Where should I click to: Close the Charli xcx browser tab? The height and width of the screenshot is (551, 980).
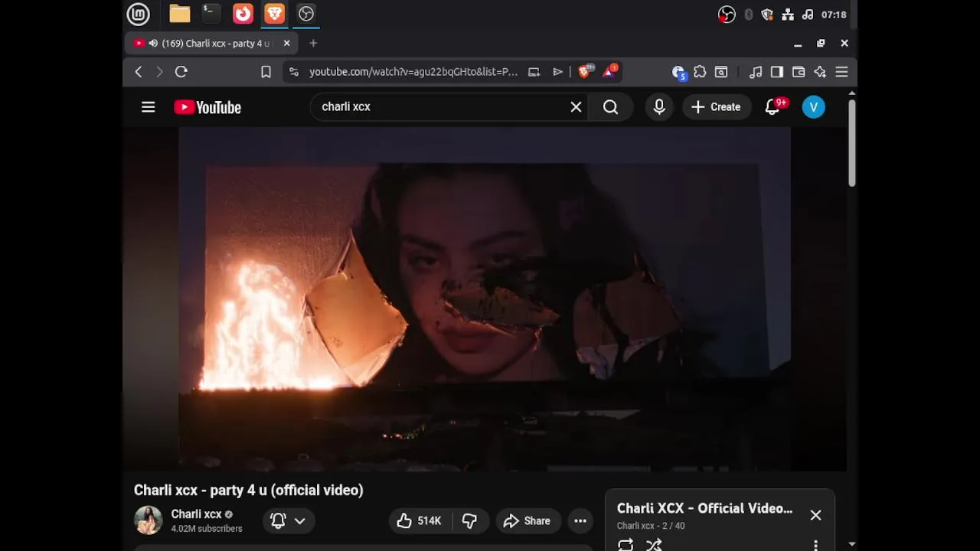click(x=287, y=44)
